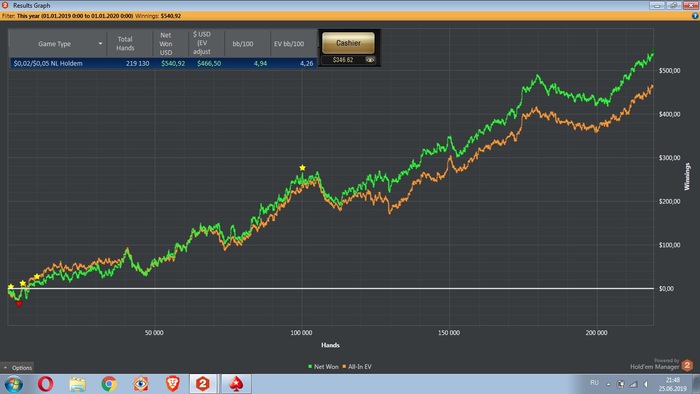Switch to PokerStars taskbar button
Image resolution: width=700 pixels, height=394 pixels.
[236, 384]
